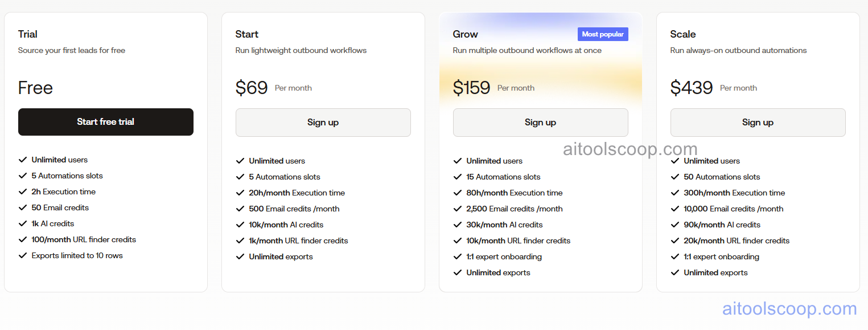Click the checkmark for 90k/month AI credits
Viewport: 868px width, 330px height.
point(675,225)
